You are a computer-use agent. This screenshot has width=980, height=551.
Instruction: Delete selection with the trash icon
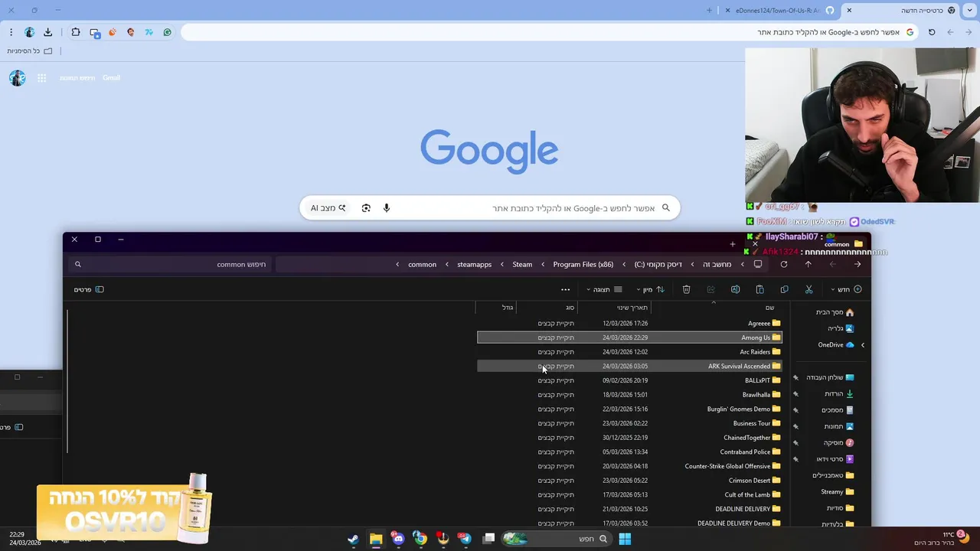686,289
